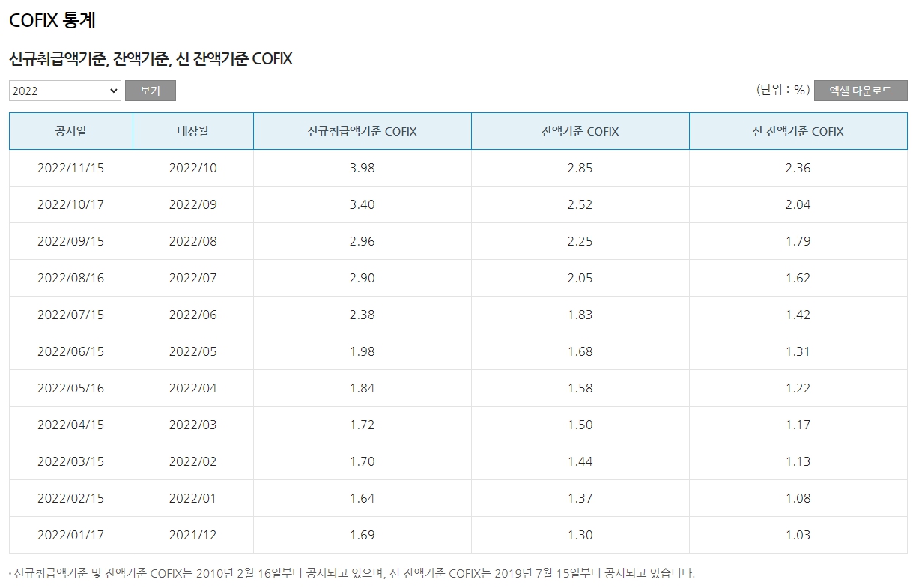Viewport: 913px width, 588px height.
Task: Click the 잔액기준 COFIX column header
Action: [580, 130]
